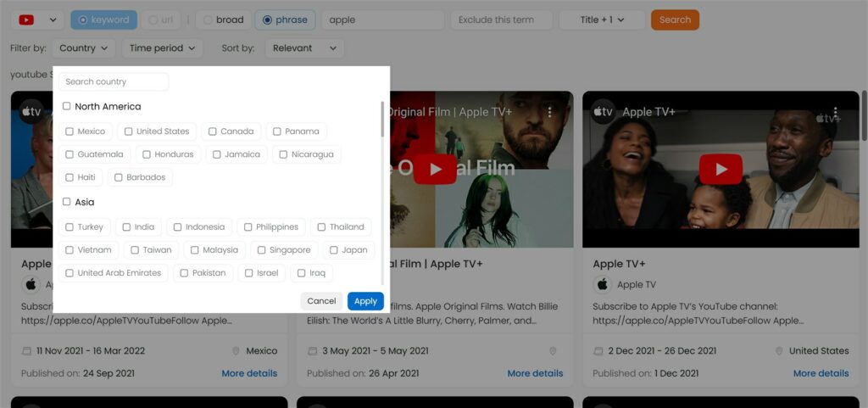Tick the Jamaica checkbox
The image size is (868, 408).
(216, 154)
